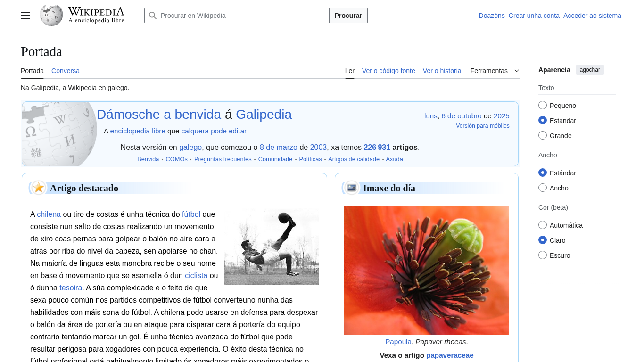The image size is (644, 362).
Task: Open the 2025 year link
Action: pyautogui.click(x=502, y=116)
